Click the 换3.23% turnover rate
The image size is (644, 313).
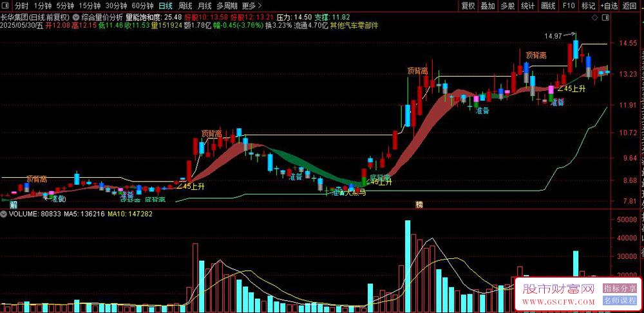click(278, 25)
